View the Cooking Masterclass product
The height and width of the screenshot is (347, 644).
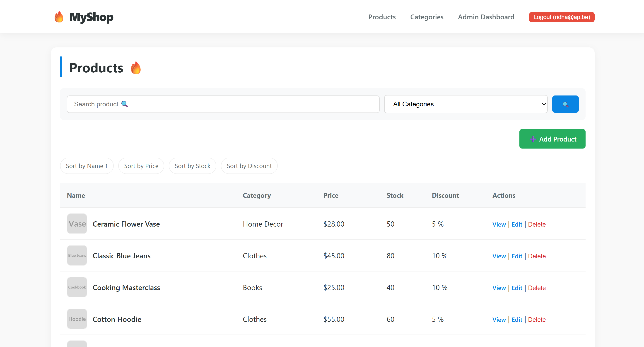(499, 288)
